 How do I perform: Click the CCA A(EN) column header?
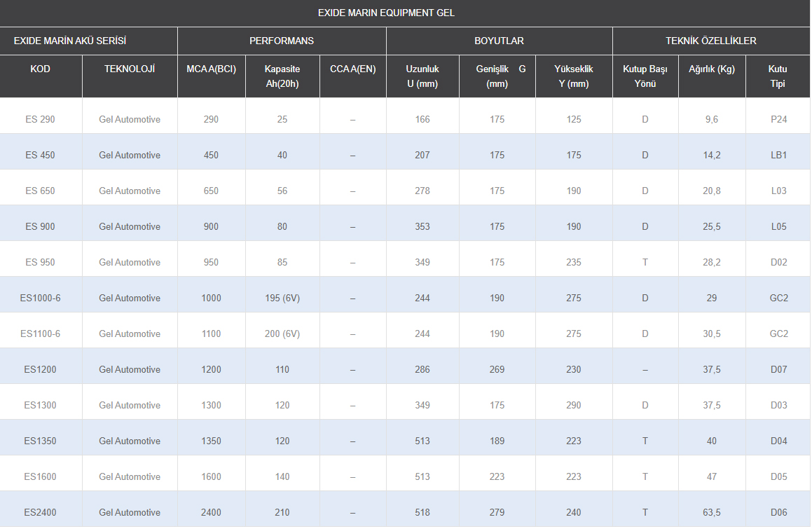[352, 69]
